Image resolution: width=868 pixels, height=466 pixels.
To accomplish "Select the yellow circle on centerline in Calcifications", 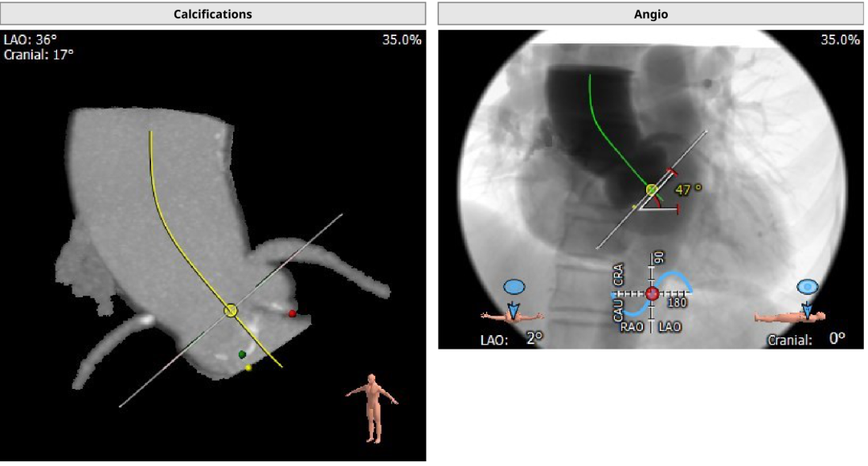I will point(231,310).
